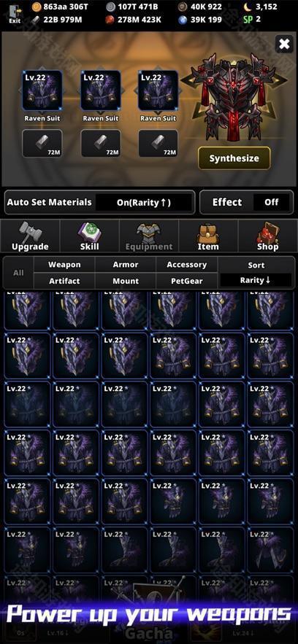Tap the gold coin currency icon
This screenshot has width=298, height=644.
click(x=37, y=7)
